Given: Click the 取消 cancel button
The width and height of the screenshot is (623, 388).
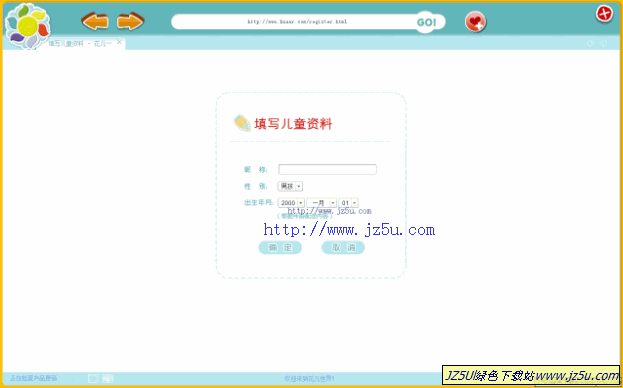Looking at the screenshot, I should [x=343, y=247].
